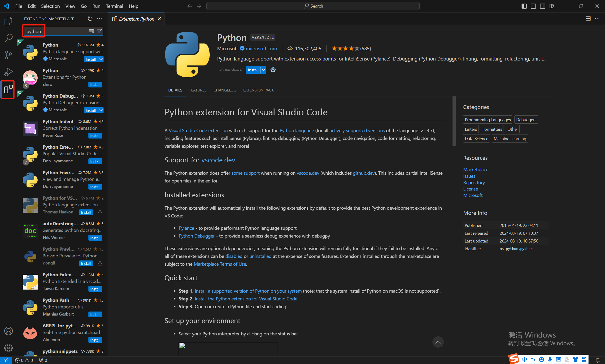The width and height of the screenshot is (605, 364).
Task: Open Marketplace resource link
Action: click(475, 169)
